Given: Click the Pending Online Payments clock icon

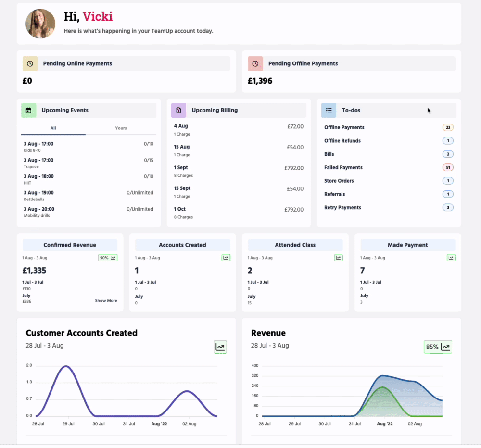Looking at the screenshot, I should pos(30,64).
